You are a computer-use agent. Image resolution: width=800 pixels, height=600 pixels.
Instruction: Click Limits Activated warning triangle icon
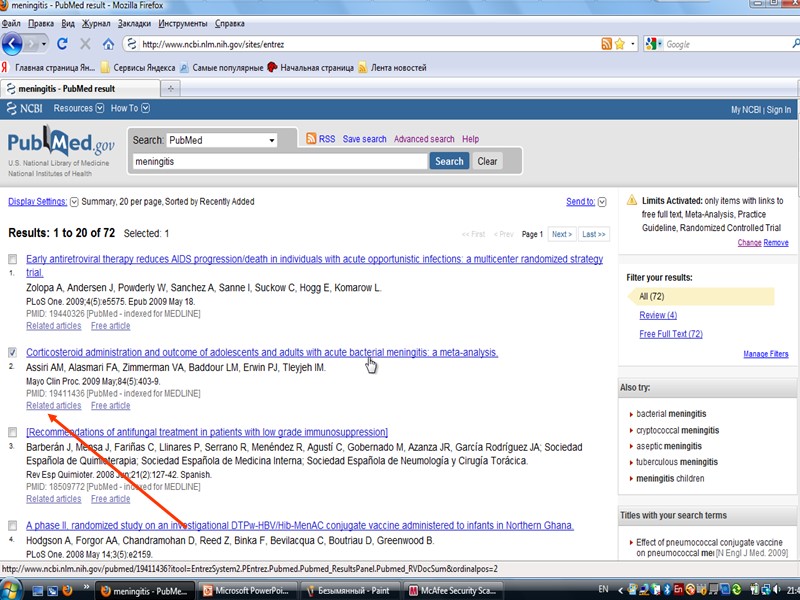click(x=632, y=200)
